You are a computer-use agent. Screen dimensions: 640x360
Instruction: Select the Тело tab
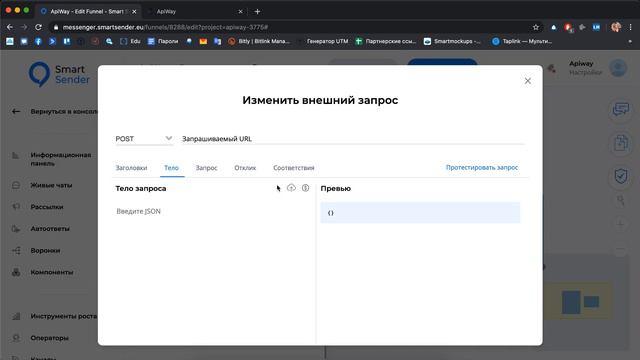click(171, 168)
